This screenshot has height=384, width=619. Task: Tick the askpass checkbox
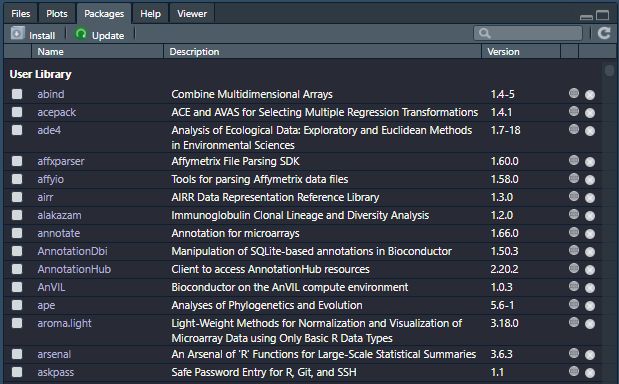17,372
